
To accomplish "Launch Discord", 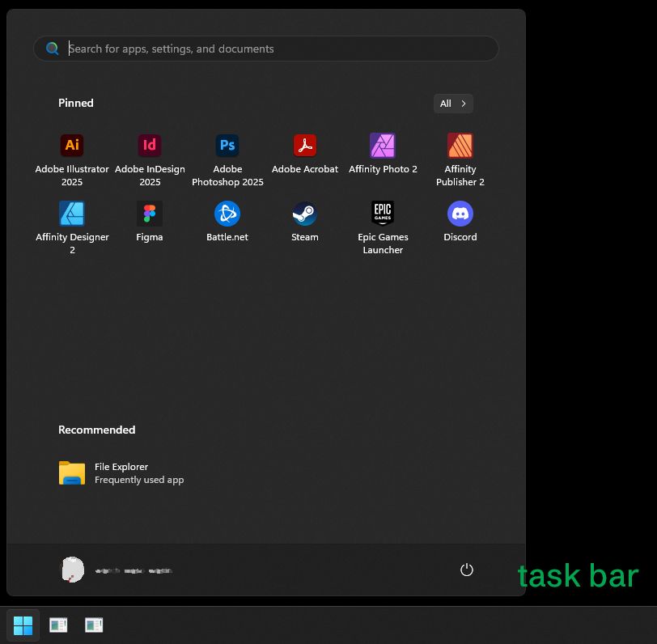I will (x=460, y=222).
